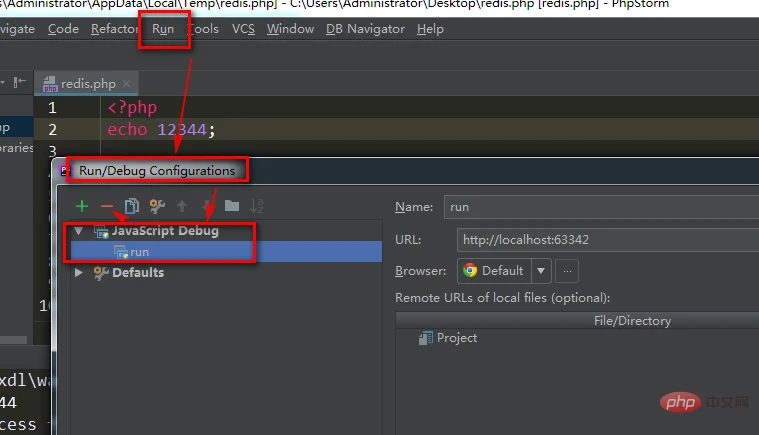Select the run configuration item
This screenshot has width=759, height=435.
coord(138,252)
